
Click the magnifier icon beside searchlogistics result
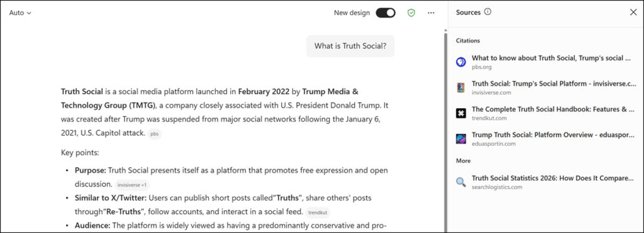tap(461, 182)
